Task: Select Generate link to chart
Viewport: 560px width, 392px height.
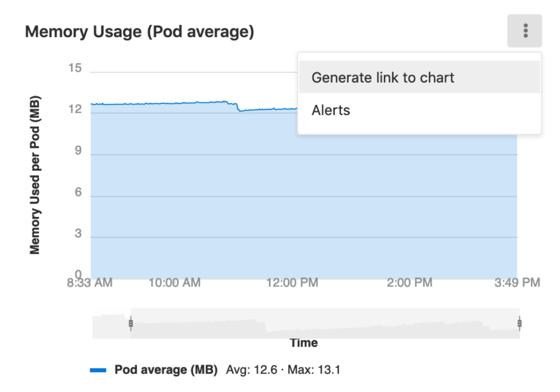Action: point(382,77)
